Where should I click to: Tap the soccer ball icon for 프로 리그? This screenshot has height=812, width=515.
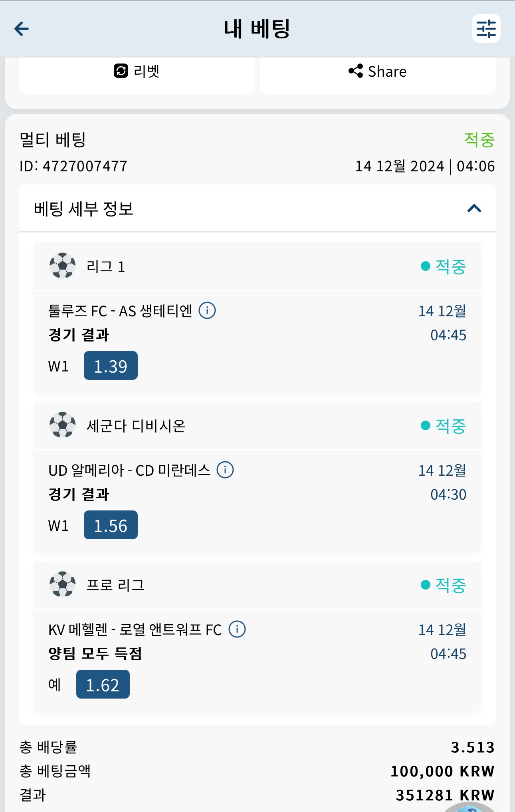62,584
